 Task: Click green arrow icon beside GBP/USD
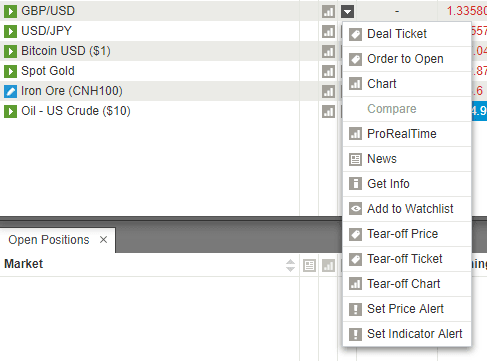click(x=10, y=11)
